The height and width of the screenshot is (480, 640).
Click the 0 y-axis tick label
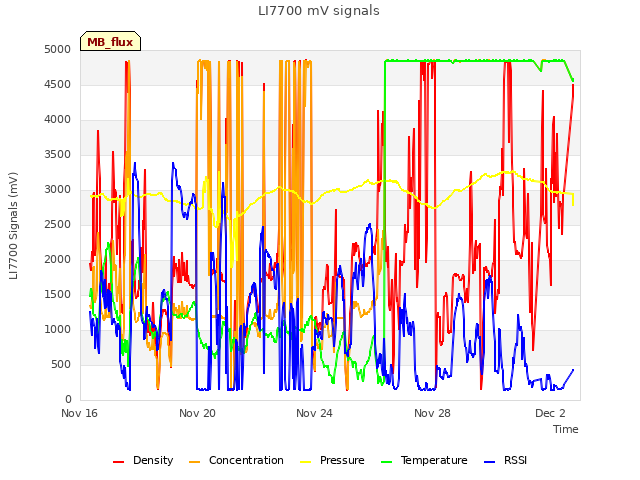pyautogui.click(x=68, y=400)
